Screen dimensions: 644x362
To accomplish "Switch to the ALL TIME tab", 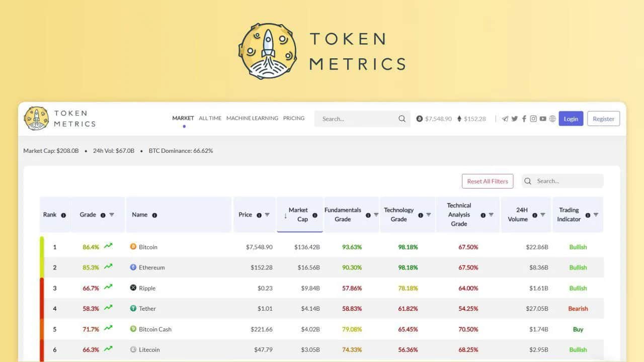I will (x=210, y=118).
